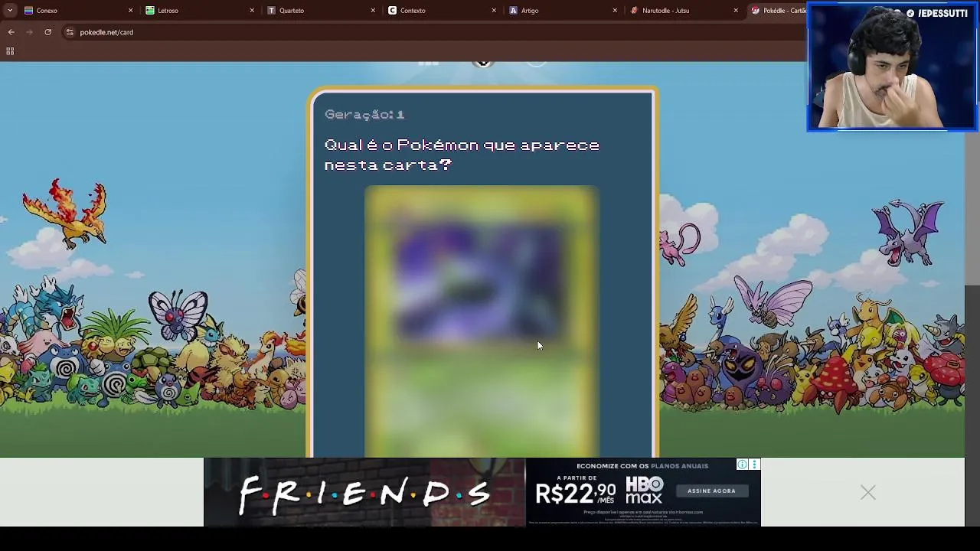Go forward to the next page
The width and height of the screenshot is (980, 551).
(x=29, y=32)
